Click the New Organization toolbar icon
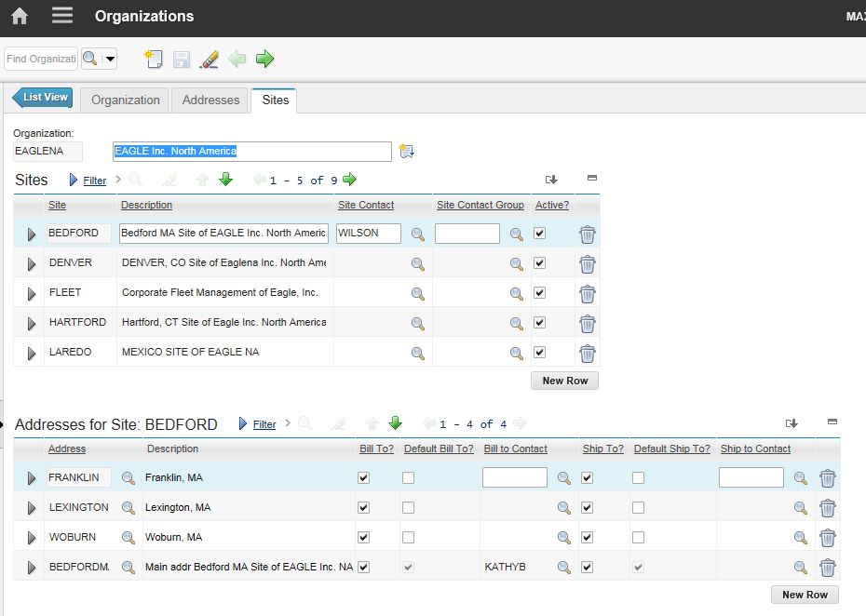The width and height of the screenshot is (866, 616). pyautogui.click(x=153, y=59)
